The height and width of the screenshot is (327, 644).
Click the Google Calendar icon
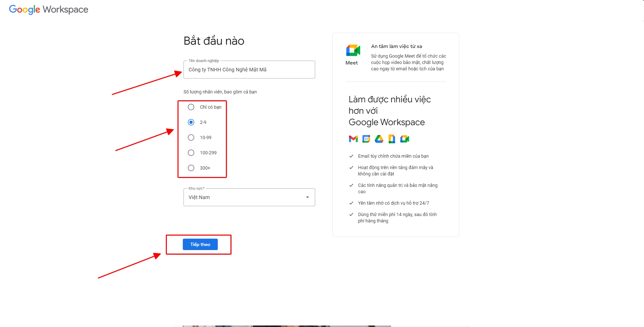[366, 139]
